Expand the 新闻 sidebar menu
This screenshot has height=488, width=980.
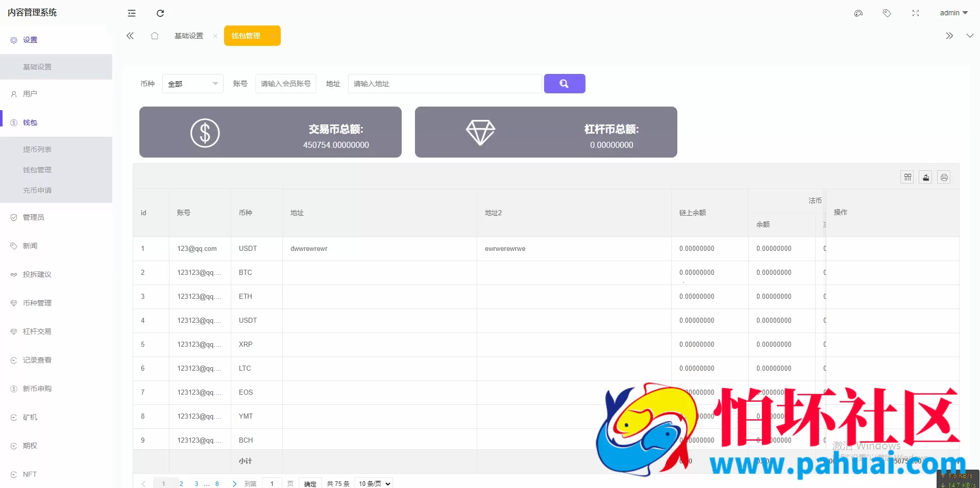[x=56, y=246]
